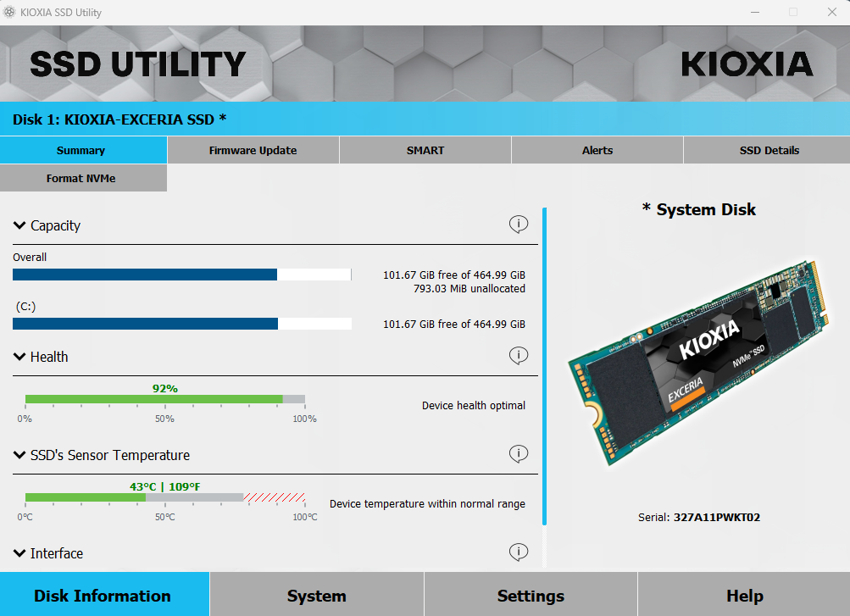This screenshot has height=616, width=850.
Task: Collapse the Health section chevron
Action: (x=19, y=357)
